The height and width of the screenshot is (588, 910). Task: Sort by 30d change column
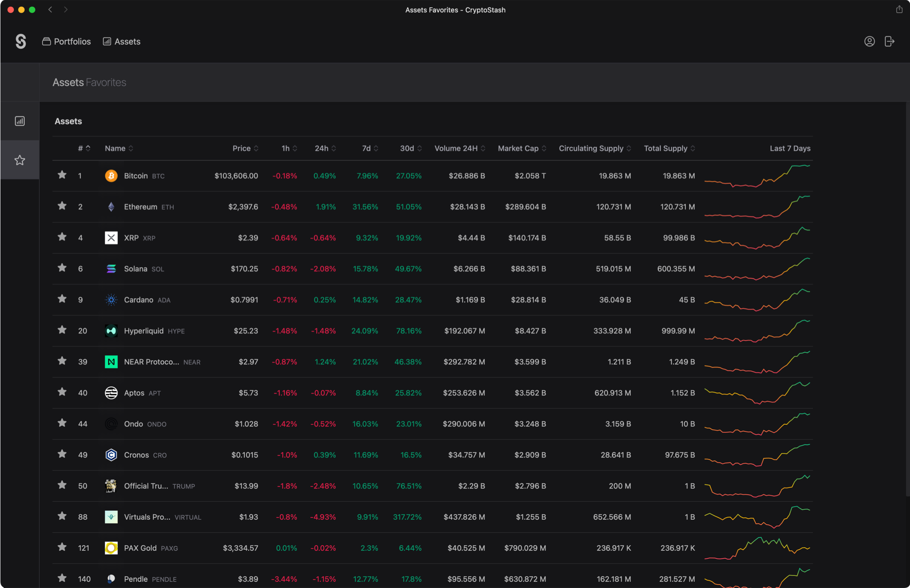(x=411, y=148)
